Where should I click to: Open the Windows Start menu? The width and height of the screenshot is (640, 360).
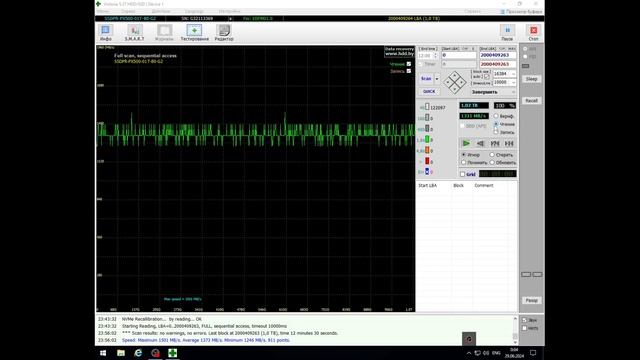[103, 353]
